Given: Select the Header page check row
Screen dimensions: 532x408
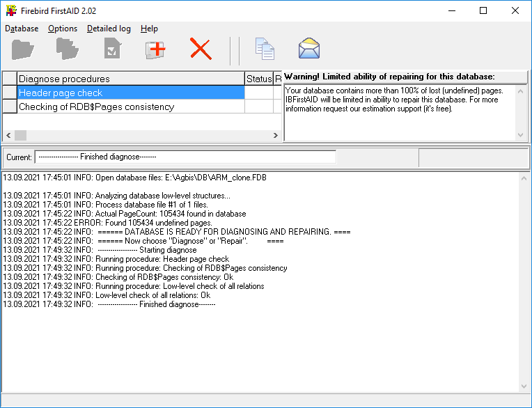Looking at the screenshot, I should (x=131, y=93).
